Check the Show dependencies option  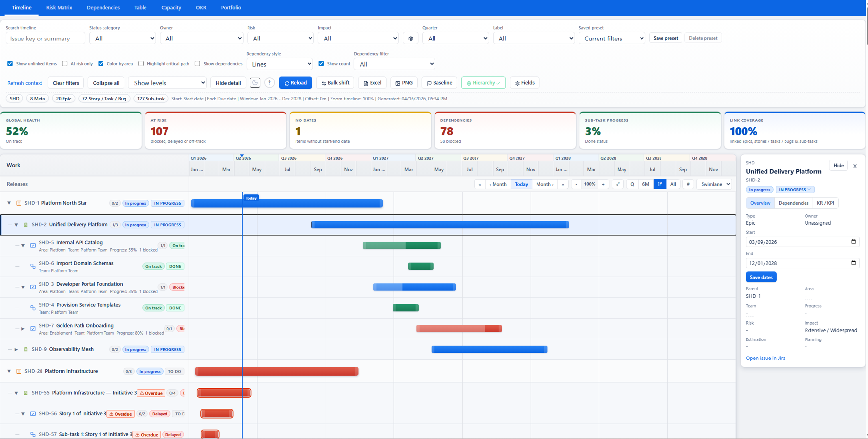[x=197, y=63]
